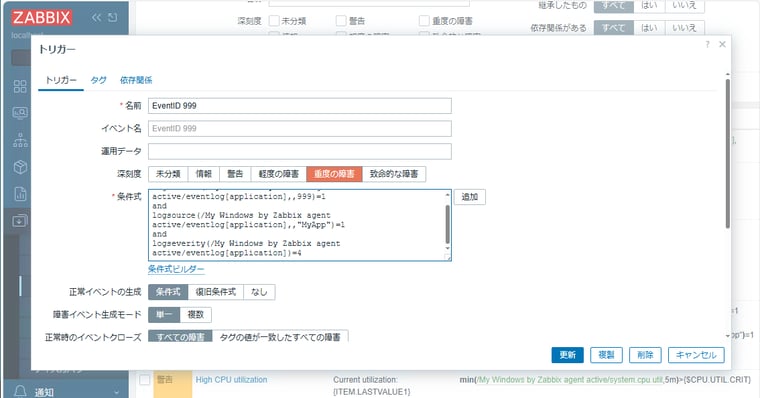
Task: Click the 名前 field containing EventID 999
Action: pos(300,106)
